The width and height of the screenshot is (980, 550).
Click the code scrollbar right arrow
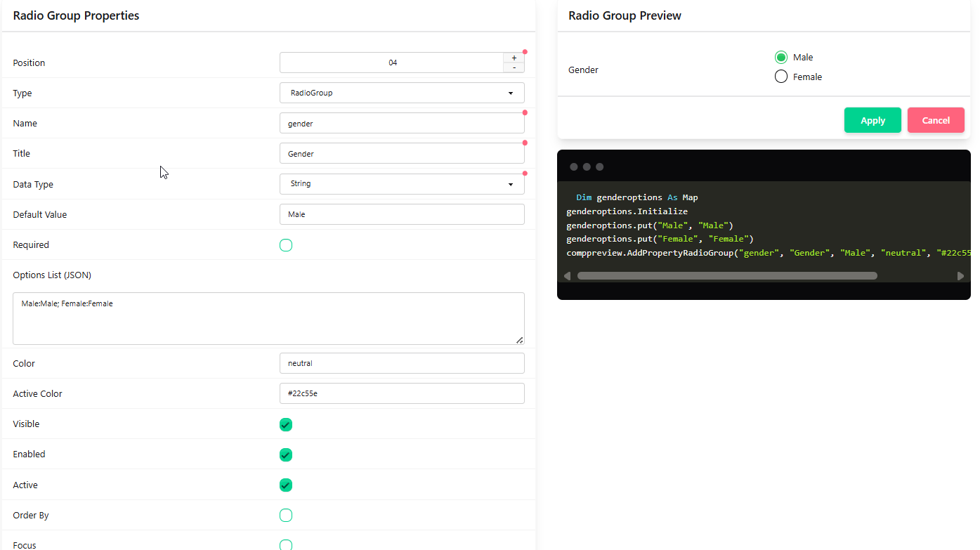coord(960,276)
